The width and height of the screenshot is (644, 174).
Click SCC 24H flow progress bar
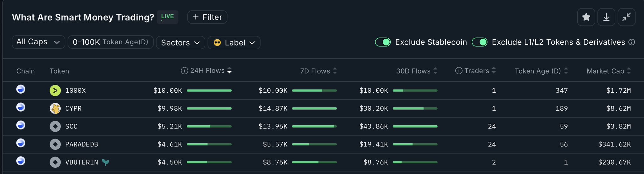[209, 126]
